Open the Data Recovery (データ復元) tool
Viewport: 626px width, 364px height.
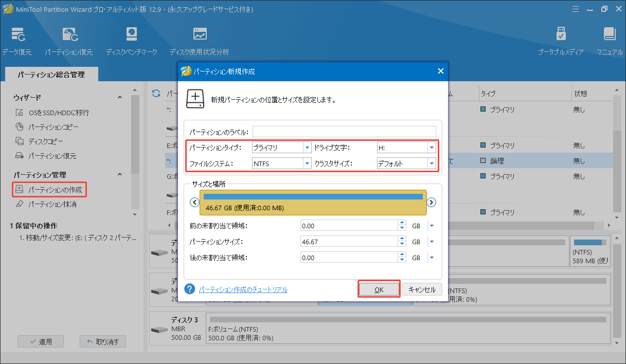[16, 41]
